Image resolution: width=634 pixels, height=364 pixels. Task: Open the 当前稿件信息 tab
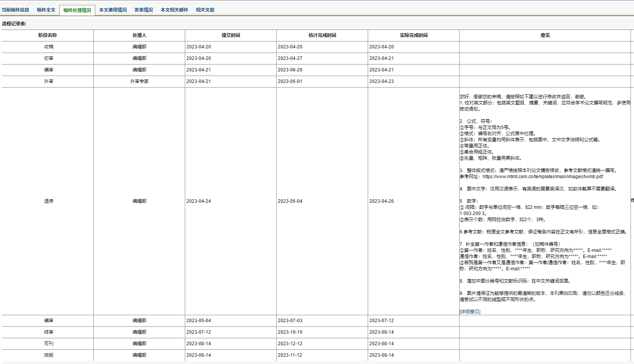[x=15, y=10]
